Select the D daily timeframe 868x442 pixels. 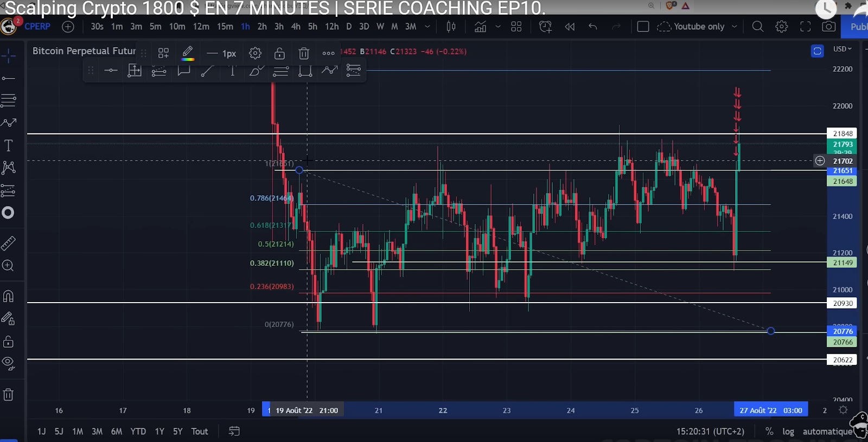pyautogui.click(x=349, y=27)
